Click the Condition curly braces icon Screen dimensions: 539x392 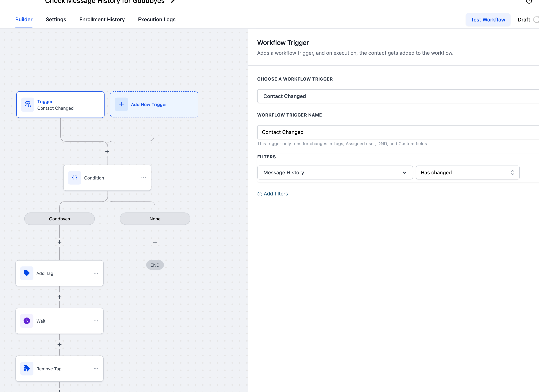pyautogui.click(x=74, y=178)
